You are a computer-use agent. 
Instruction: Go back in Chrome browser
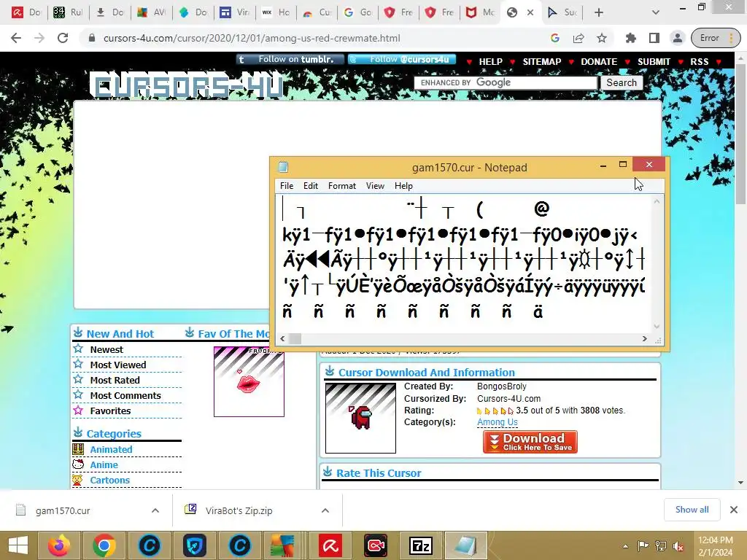tap(16, 38)
